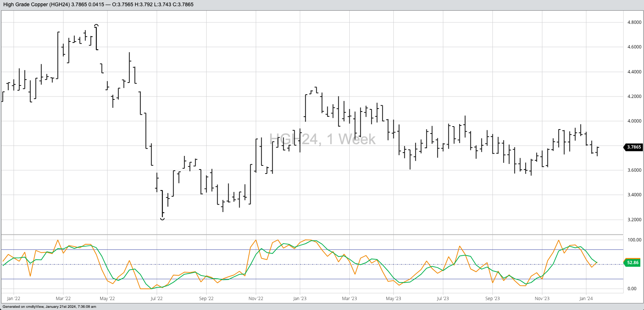Viewport: 644px width, 310px height.
Task: Click the 0.00 indicator scale label
Action: pyautogui.click(x=632, y=289)
